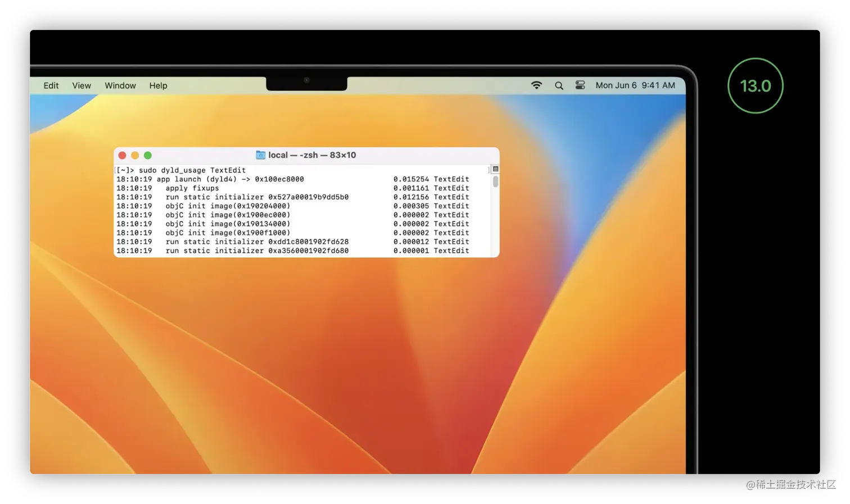Click the date and time clock

click(x=635, y=85)
